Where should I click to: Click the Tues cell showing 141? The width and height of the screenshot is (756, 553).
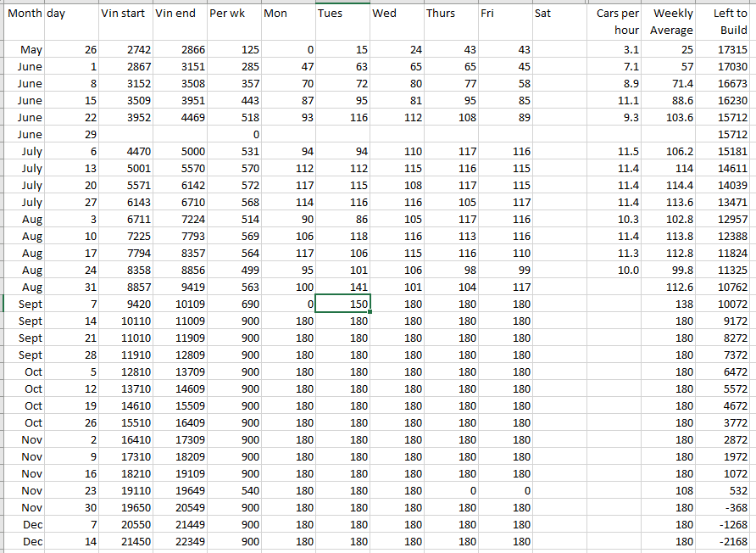[342, 287]
